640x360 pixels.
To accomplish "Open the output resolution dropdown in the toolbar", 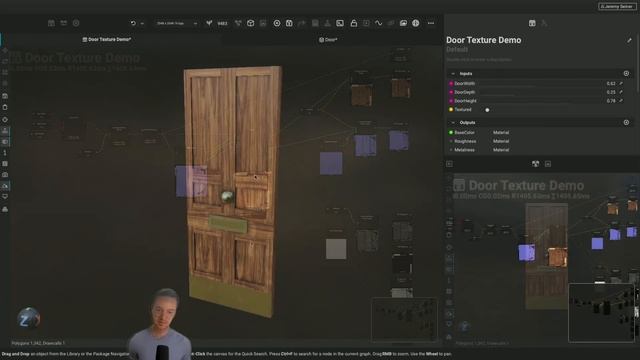I will click(177, 23).
